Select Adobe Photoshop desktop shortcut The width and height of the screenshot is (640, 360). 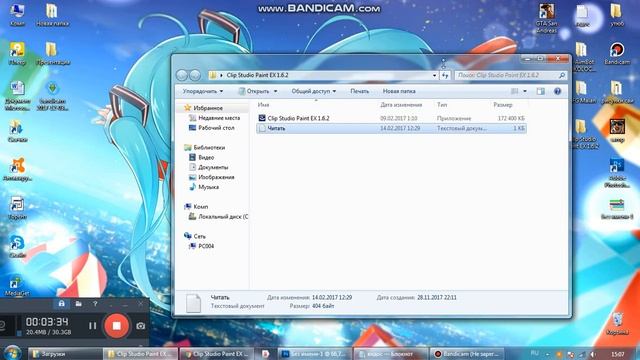617,173
